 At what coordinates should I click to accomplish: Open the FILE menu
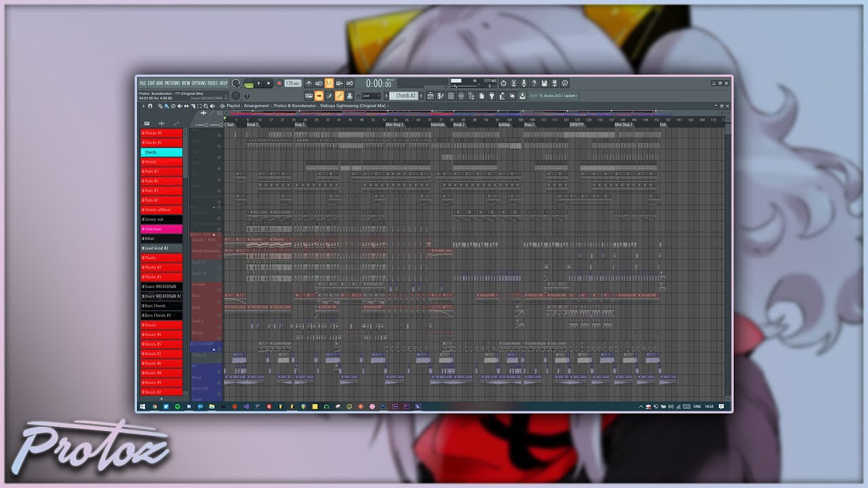(142, 83)
